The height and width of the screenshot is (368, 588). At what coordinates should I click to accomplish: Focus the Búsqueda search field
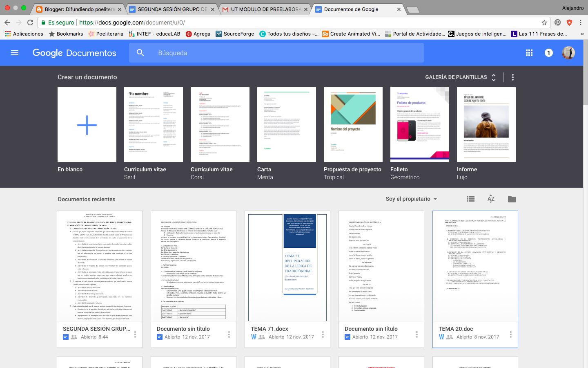[x=276, y=53]
